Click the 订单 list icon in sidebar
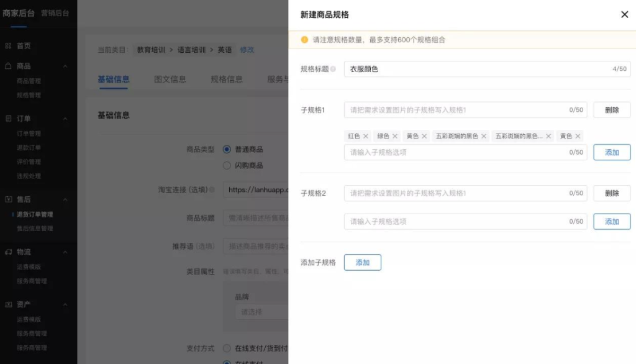 click(x=8, y=119)
